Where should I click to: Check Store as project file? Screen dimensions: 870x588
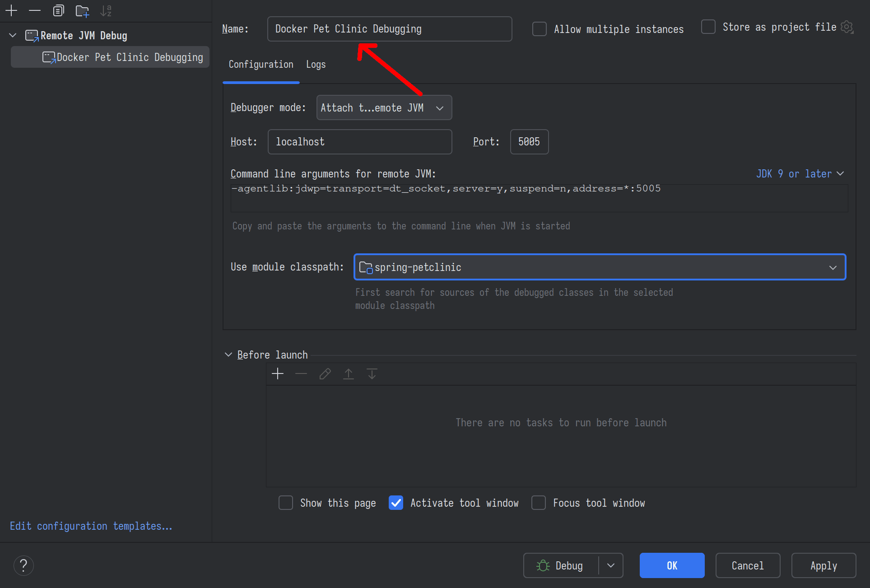pyautogui.click(x=708, y=27)
